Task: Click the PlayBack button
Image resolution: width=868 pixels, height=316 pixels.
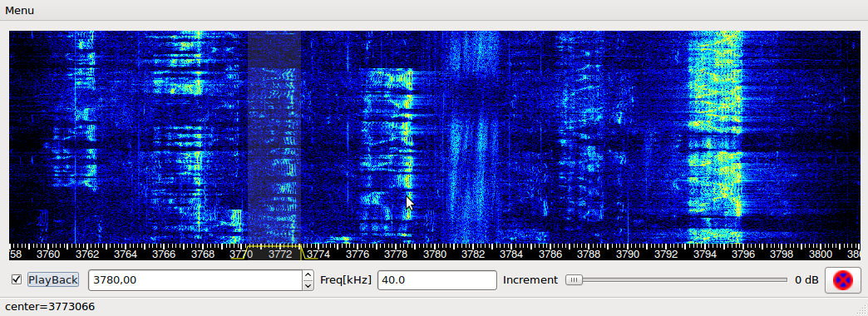Action: 53,279
